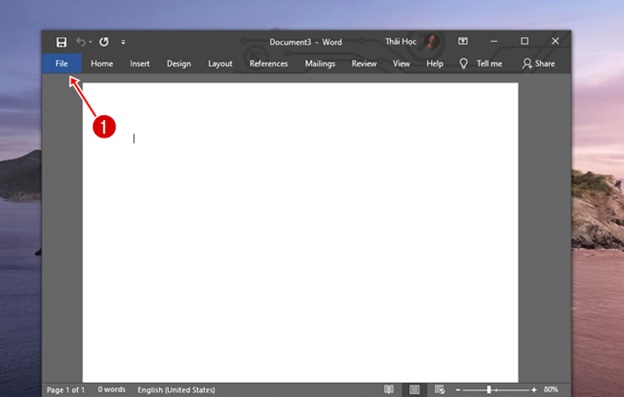Select the Mailings tab

click(x=320, y=64)
